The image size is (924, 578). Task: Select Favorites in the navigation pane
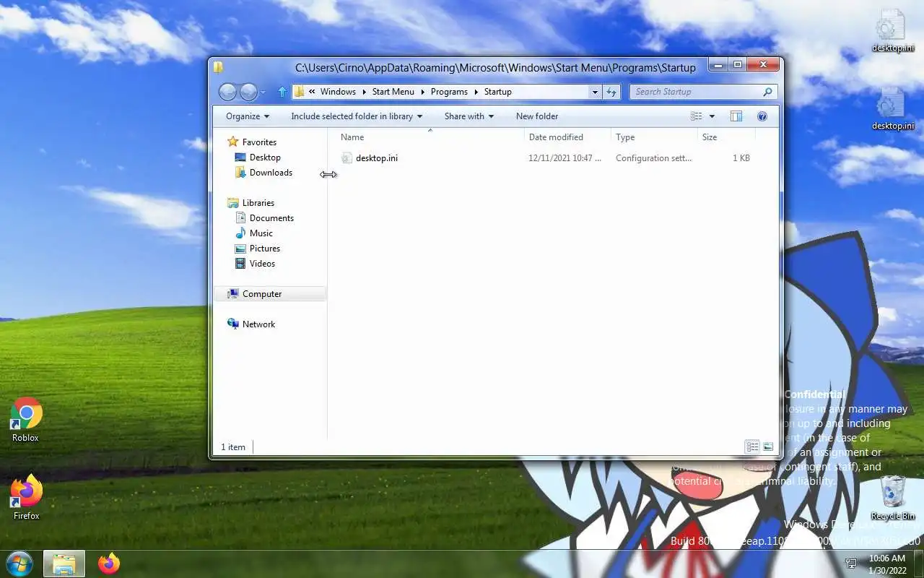259,142
